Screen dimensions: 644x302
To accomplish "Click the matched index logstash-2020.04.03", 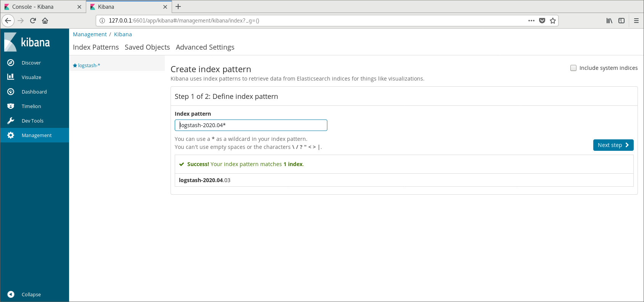I will pyautogui.click(x=204, y=180).
